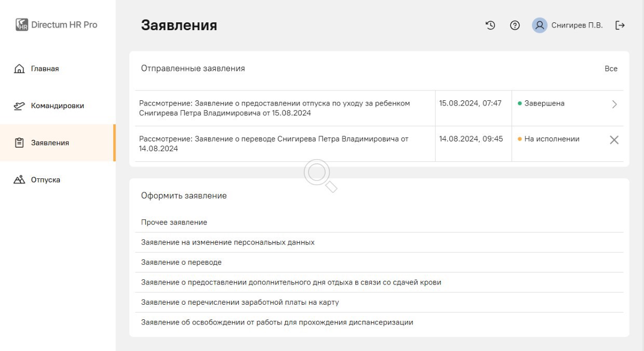Create a Заявление о переводе
Screen dimensions: 644x351
pos(181,263)
